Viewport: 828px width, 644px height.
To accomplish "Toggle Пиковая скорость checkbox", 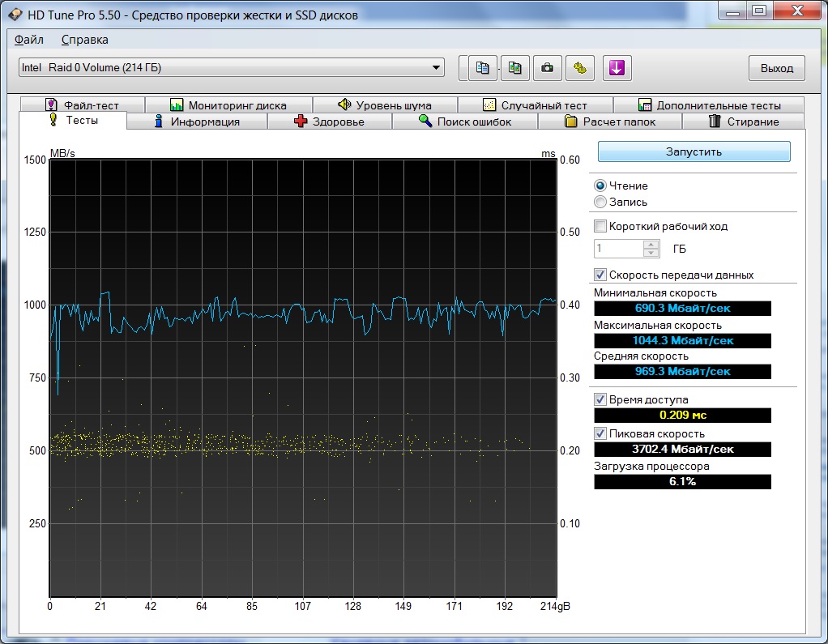I will tap(600, 433).
